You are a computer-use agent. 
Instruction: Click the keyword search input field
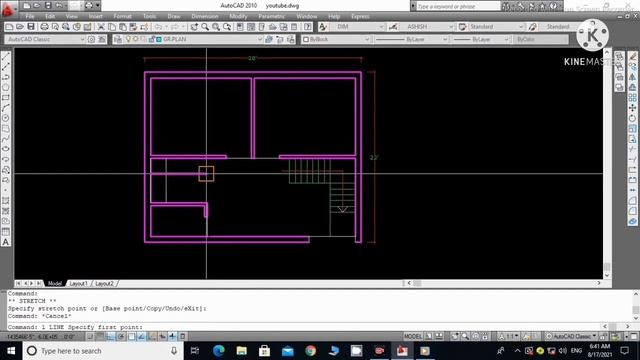coord(458,6)
